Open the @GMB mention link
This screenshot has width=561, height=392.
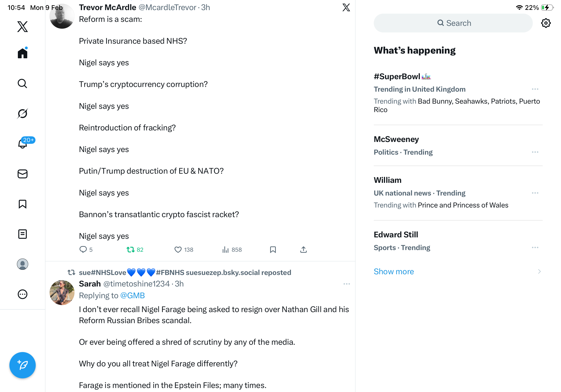[x=132, y=295]
